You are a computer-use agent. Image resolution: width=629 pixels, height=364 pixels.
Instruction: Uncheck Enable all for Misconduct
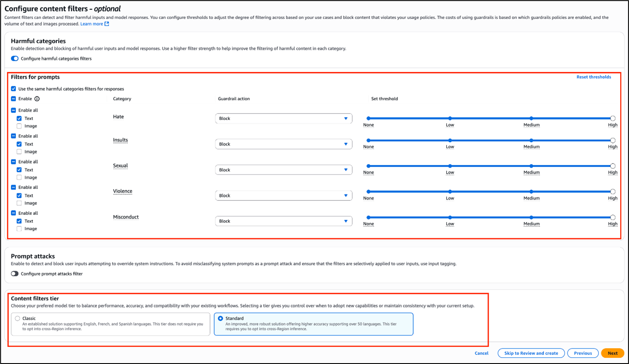click(x=13, y=213)
